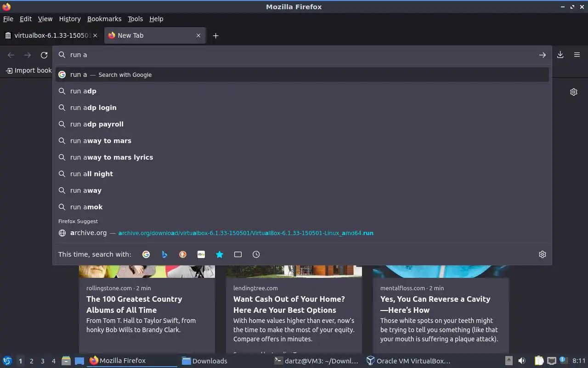Screen dimensions: 588x368
Task: Open the Edit menu
Action: click(26, 19)
